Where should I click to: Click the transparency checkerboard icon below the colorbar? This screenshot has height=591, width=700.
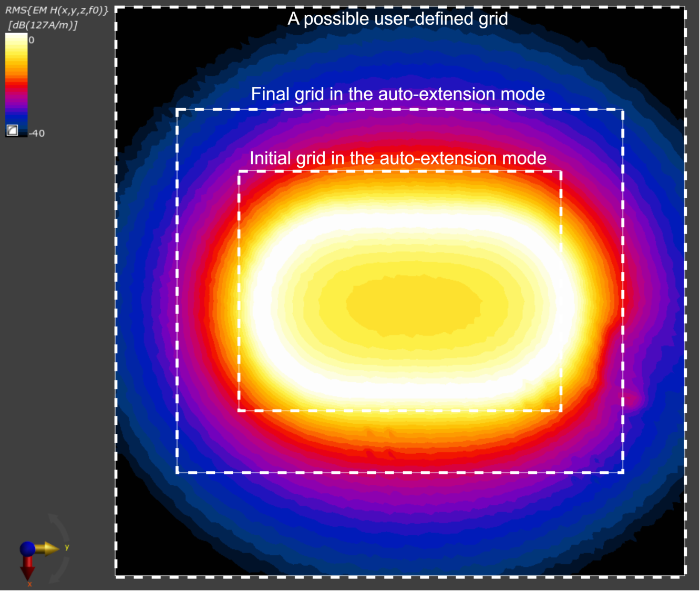click(13, 130)
